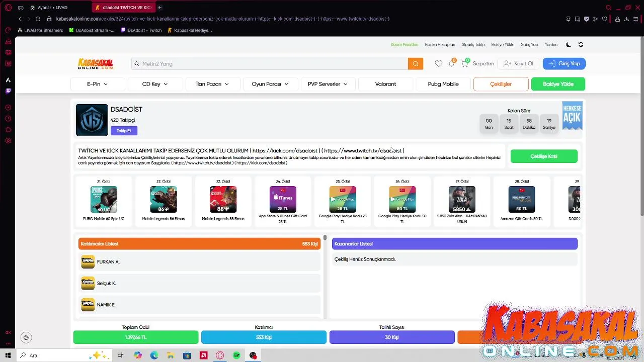
Task: Toggle dark mode moon icon
Action: (569, 45)
